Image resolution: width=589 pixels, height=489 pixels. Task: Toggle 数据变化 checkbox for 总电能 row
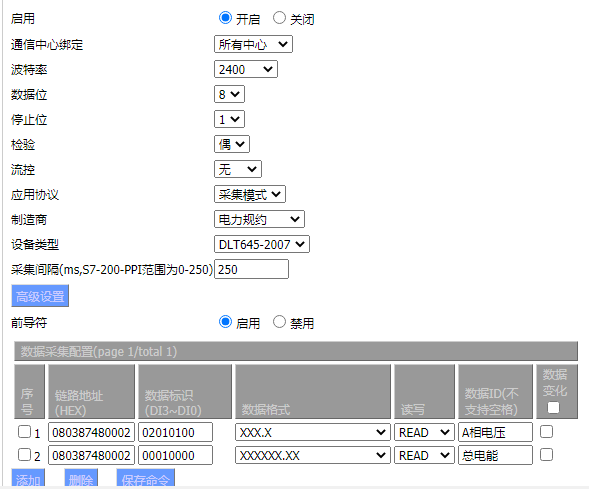(546, 455)
